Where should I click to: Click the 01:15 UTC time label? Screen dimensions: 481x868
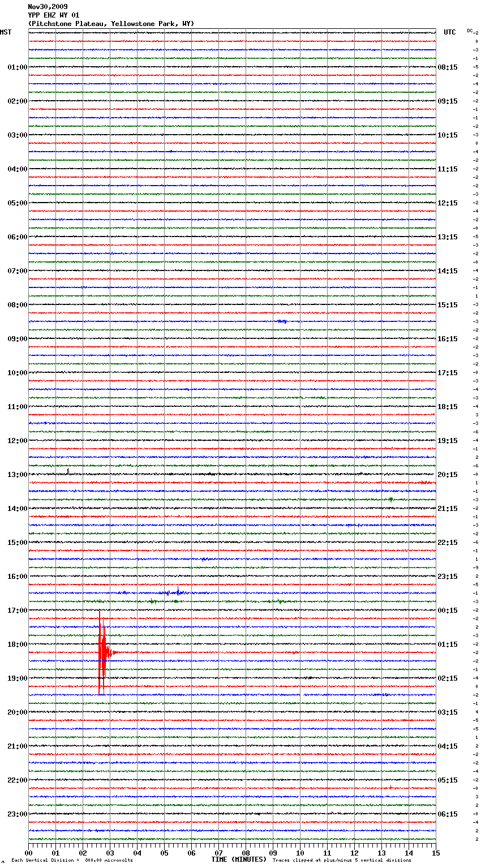(448, 644)
